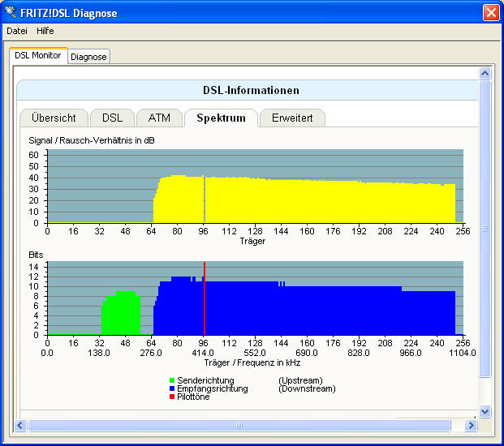
Task: Switch to the DSL Monitor tab
Action: (38, 56)
